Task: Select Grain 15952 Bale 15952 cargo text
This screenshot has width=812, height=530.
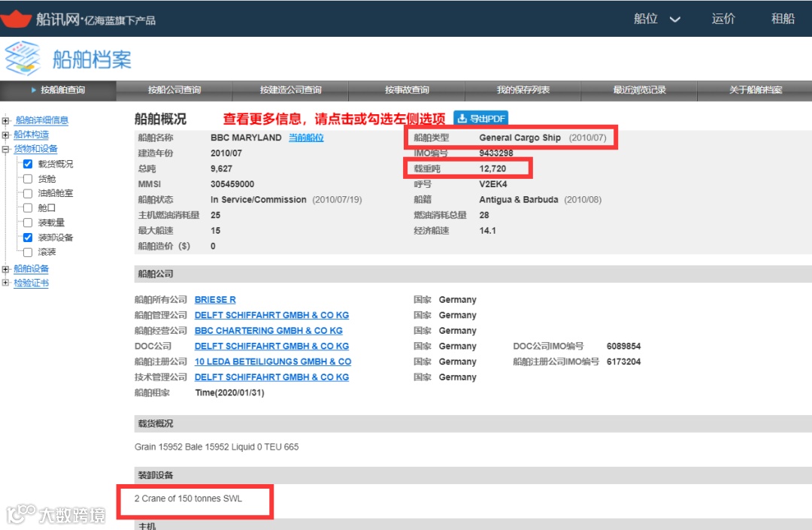Action: (217, 447)
